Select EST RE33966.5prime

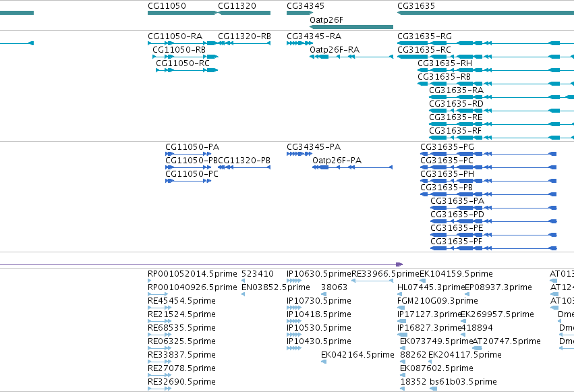(x=385, y=274)
